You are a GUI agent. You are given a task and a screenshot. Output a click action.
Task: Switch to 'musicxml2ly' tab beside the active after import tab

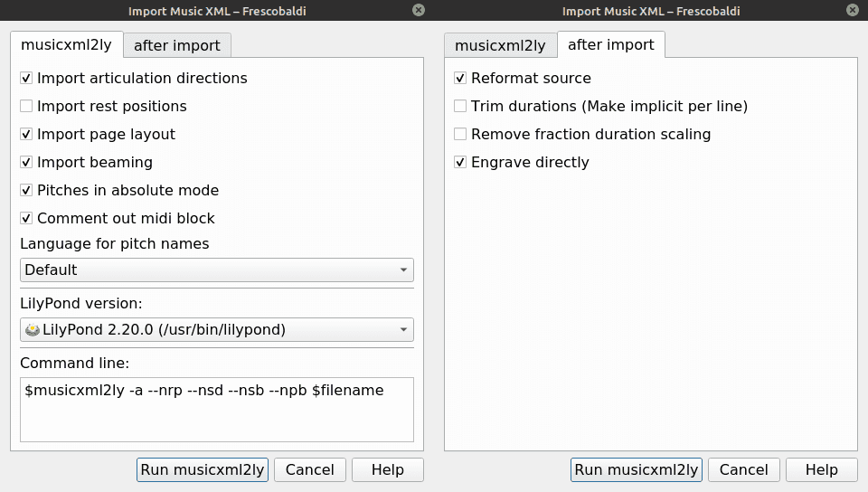point(500,45)
